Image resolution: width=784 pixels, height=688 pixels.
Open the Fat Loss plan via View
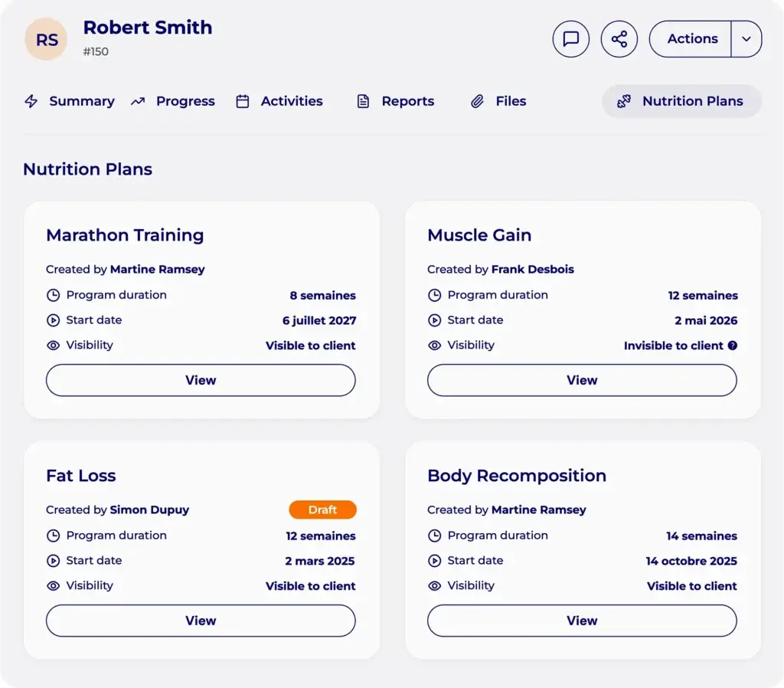pos(201,621)
